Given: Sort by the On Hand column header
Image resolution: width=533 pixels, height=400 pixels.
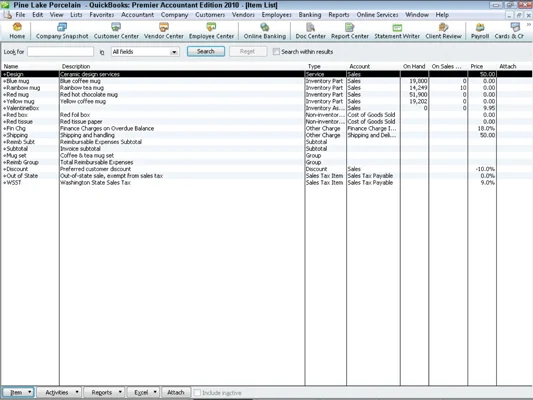Looking at the screenshot, I should pyautogui.click(x=414, y=66).
